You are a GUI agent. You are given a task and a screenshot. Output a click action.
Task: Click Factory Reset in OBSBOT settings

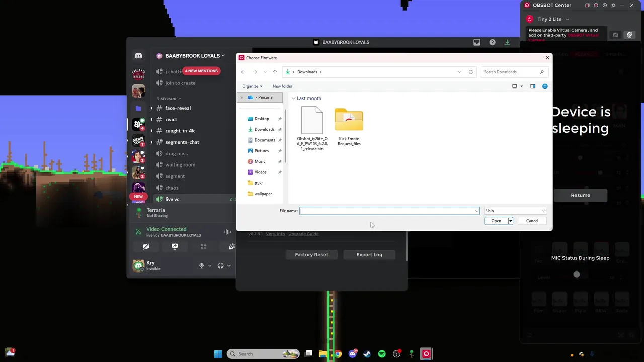(x=311, y=255)
